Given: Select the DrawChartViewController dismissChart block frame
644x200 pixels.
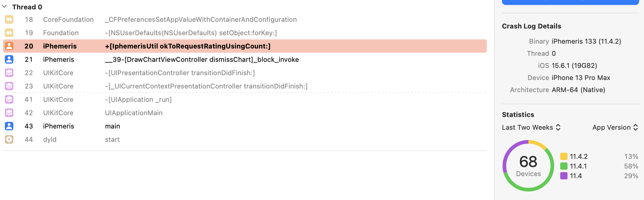Looking at the screenshot, I should coord(245,59).
